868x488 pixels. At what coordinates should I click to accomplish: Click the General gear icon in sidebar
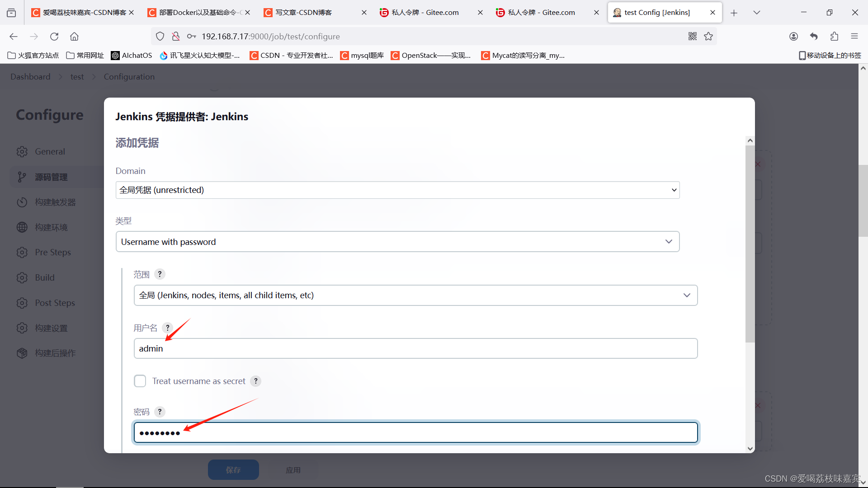coord(22,152)
